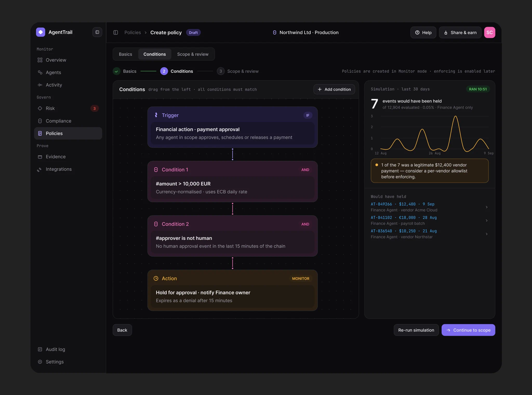Click the AND badge on Condition 1
Image resolution: width=532 pixels, height=395 pixels.
[305, 170]
